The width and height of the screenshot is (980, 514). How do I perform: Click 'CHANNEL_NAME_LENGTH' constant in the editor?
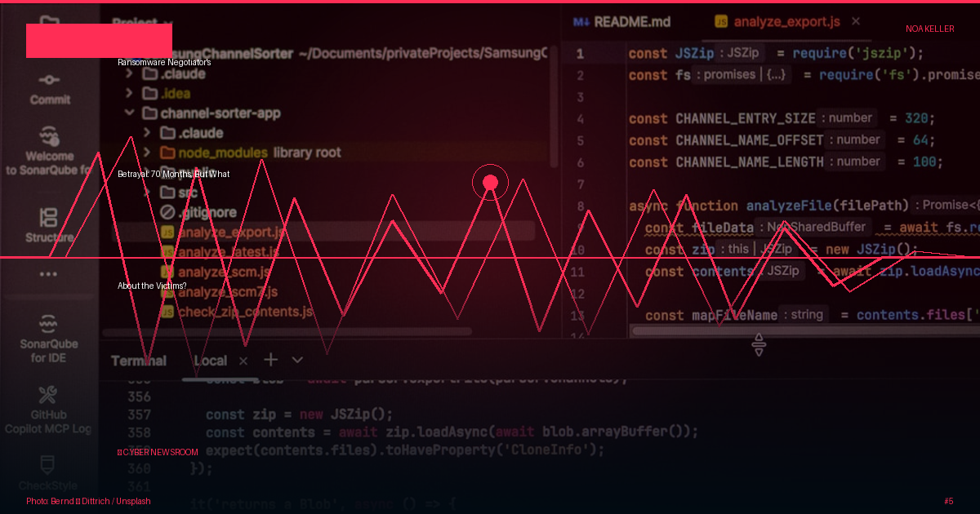750,162
